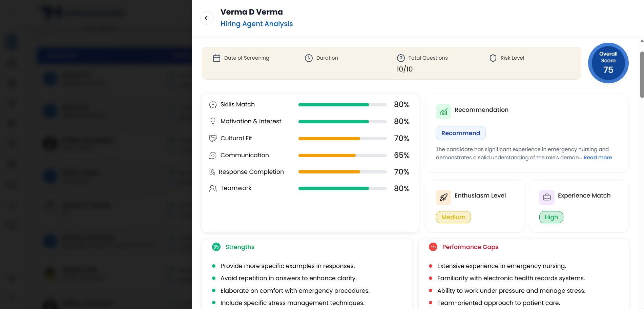Click the High experience match badge
This screenshot has height=309, width=644.
[551, 217]
